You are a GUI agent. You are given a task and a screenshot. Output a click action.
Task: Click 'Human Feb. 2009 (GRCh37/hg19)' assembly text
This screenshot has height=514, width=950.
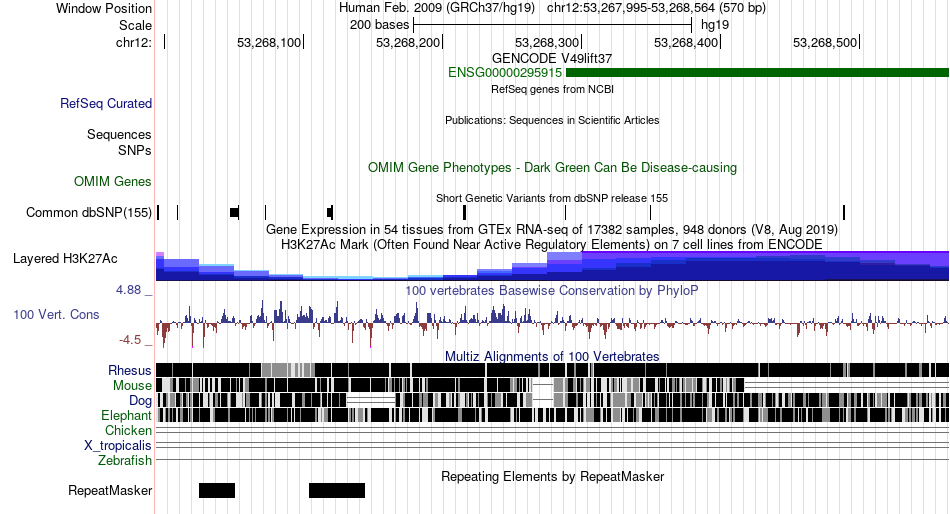(x=437, y=8)
